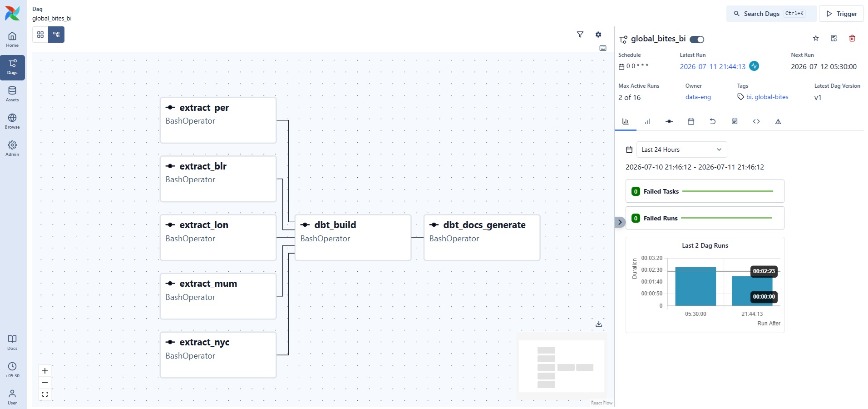This screenshot has width=868, height=409.
Task: Star global_bites_bi as favorite
Action: [816, 38]
